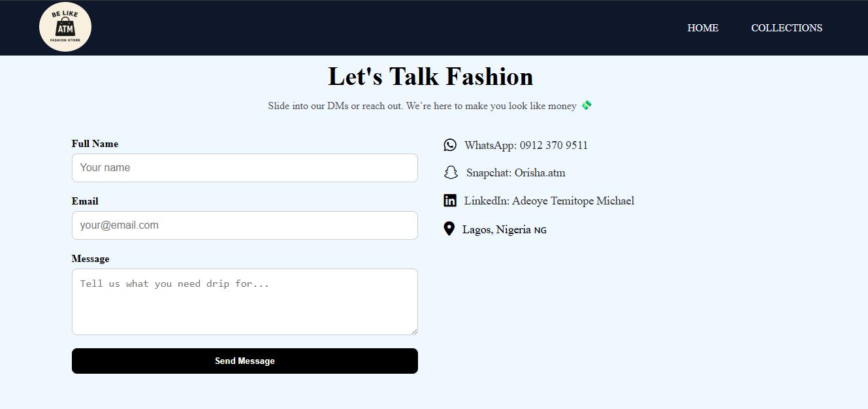Image resolution: width=868 pixels, height=409 pixels.
Task: Open the COLLECTIONS page
Action: 786,28
